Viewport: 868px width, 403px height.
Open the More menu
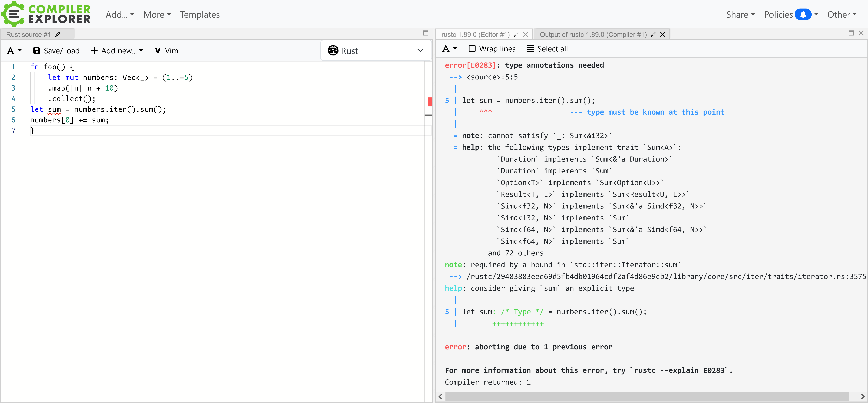[157, 15]
